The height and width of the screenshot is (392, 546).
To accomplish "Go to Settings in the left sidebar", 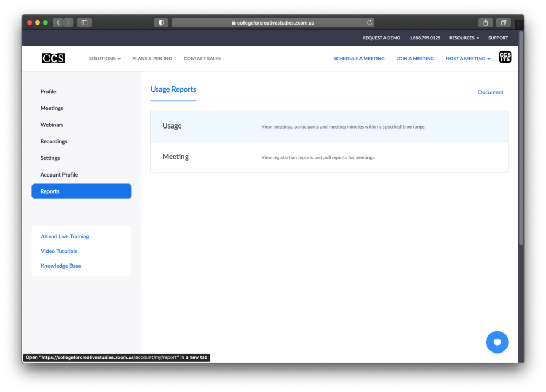I will tap(50, 158).
